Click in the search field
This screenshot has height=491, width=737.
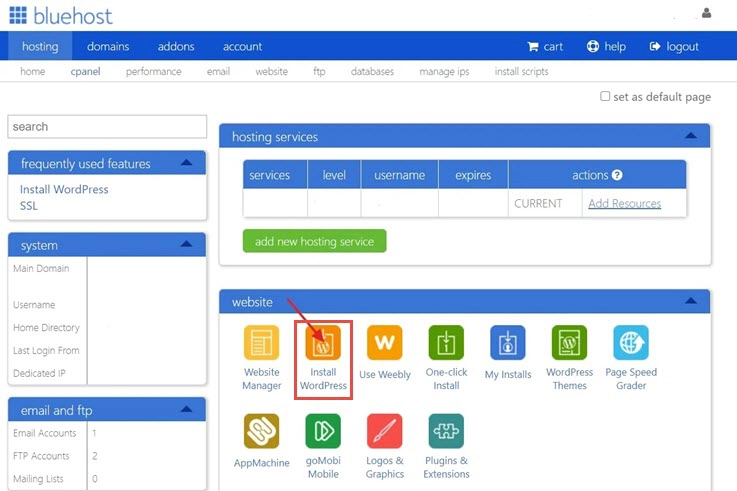tap(107, 127)
